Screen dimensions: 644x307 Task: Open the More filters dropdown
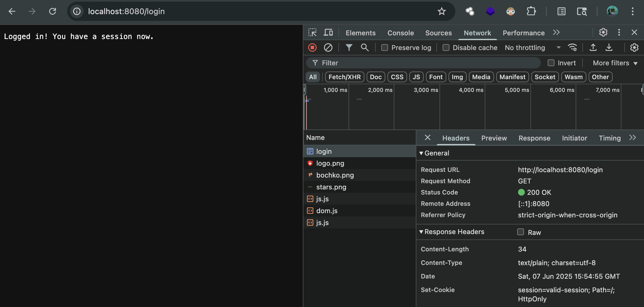pos(615,63)
